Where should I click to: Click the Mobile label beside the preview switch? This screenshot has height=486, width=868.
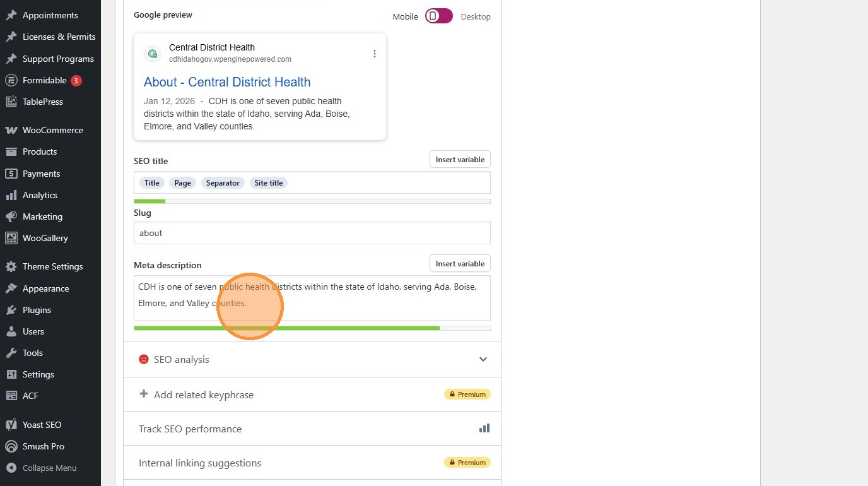pyautogui.click(x=406, y=17)
